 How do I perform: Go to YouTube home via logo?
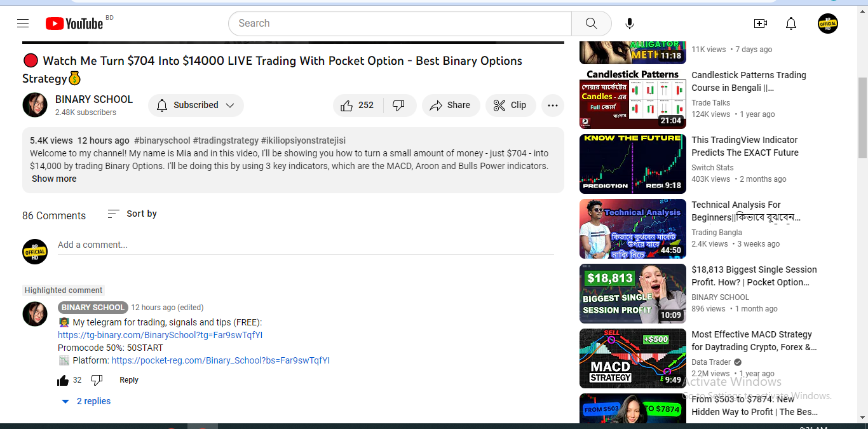pyautogui.click(x=74, y=24)
